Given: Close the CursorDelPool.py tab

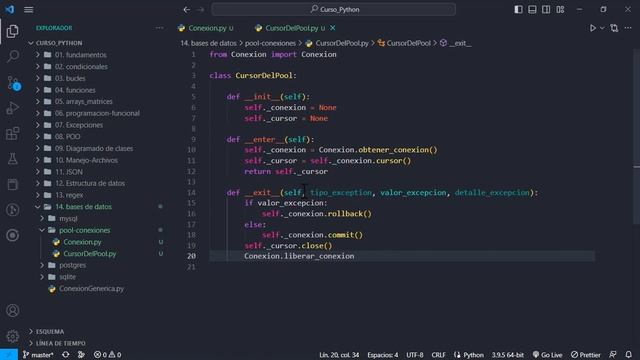Looking at the screenshot, I should [x=333, y=28].
